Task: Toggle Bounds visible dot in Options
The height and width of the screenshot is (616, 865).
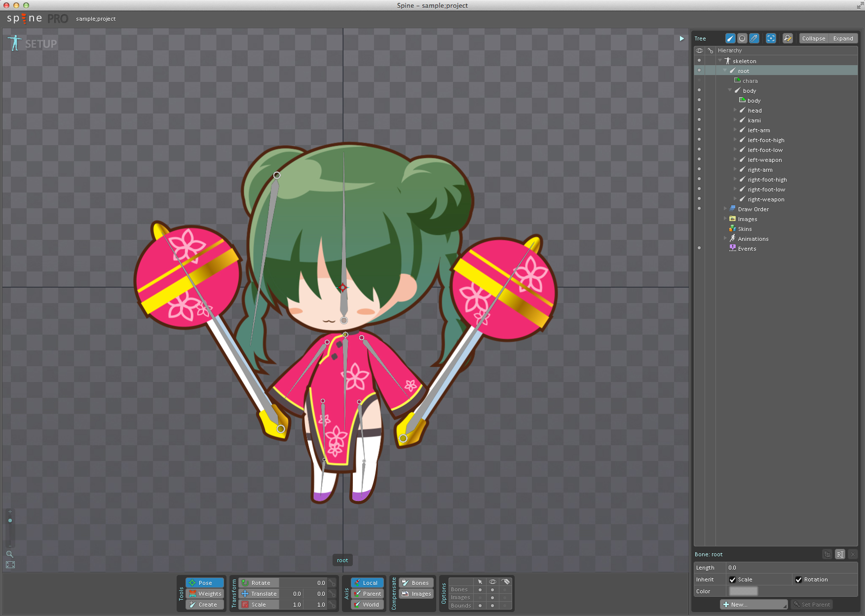Action: click(492, 606)
